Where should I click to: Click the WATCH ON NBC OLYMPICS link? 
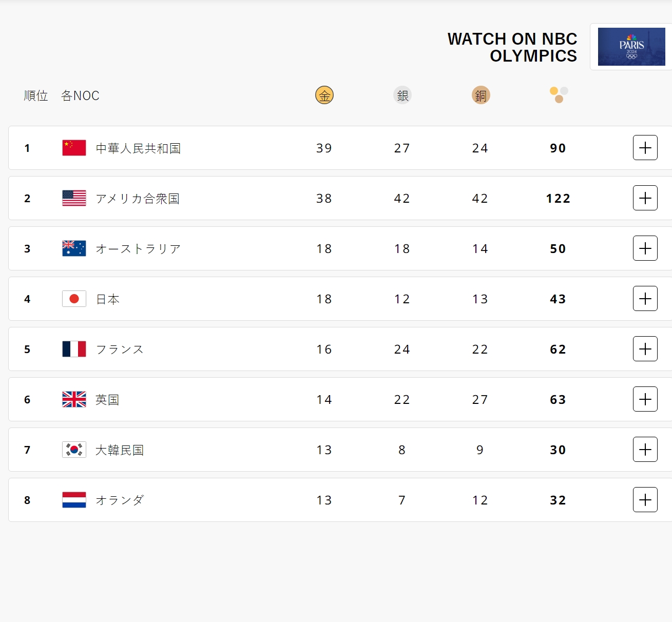[512, 47]
